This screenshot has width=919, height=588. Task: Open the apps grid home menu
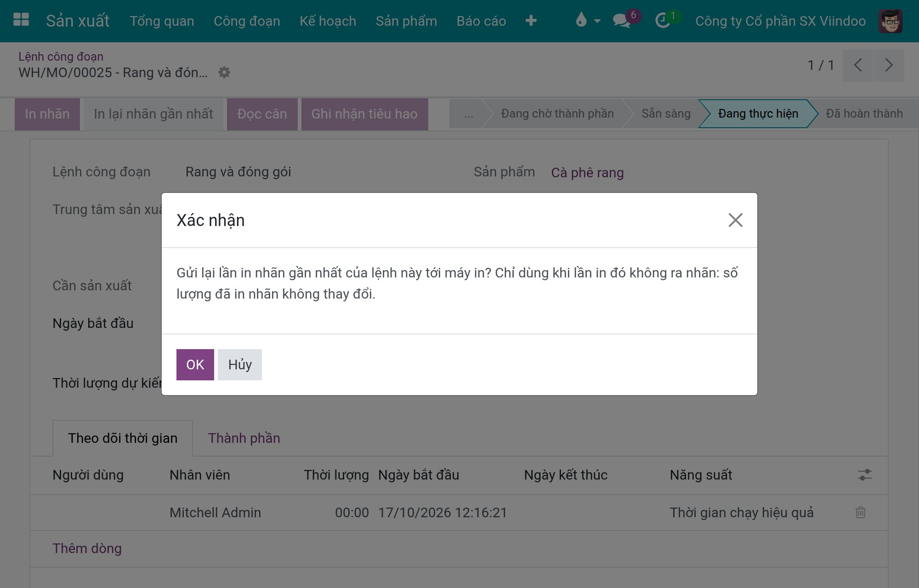(21, 20)
